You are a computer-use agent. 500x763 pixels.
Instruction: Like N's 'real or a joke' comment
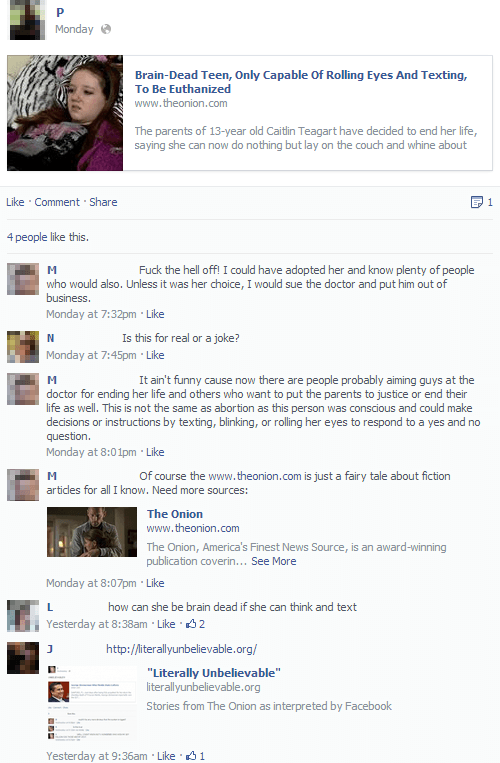tap(155, 355)
